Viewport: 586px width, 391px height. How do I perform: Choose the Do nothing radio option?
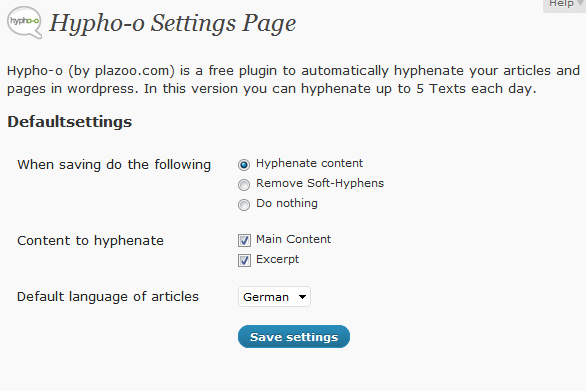pyautogui.click(x=244, y=205)
